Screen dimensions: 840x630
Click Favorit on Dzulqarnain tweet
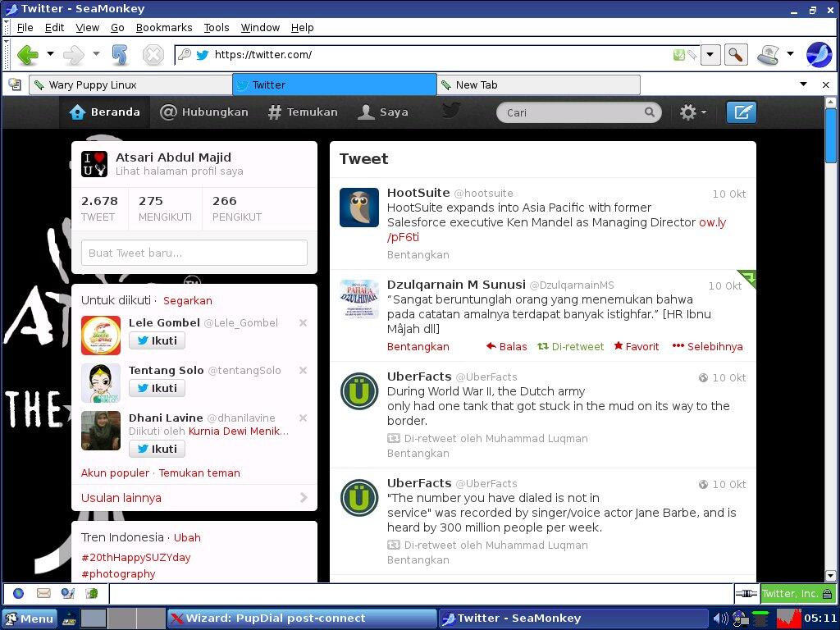[637, 347]
